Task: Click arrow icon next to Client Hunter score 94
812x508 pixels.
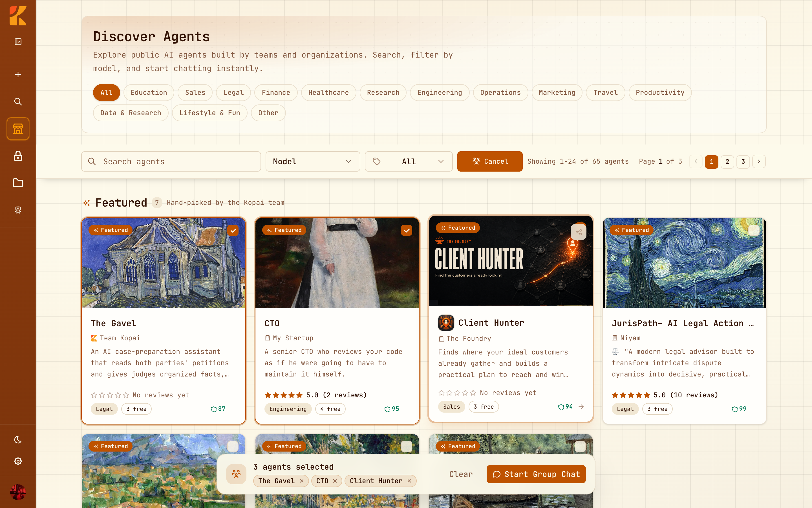Action: pyautogui.click(x=581, y=406)
